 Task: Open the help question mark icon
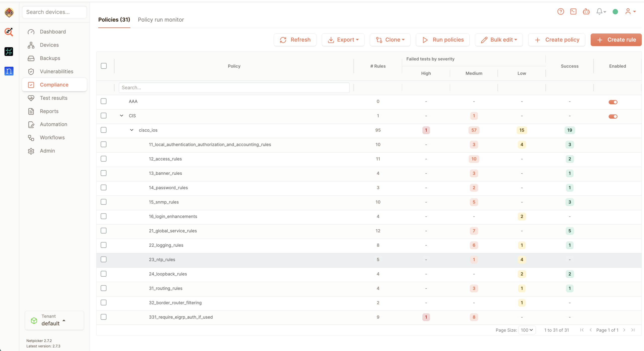[560, 12]
